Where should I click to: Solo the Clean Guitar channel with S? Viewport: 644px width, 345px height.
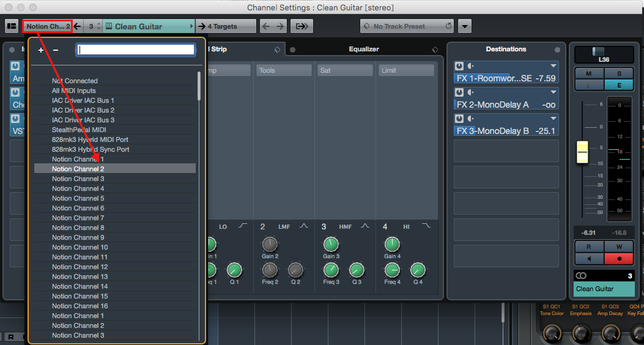(x=620, y=73)
